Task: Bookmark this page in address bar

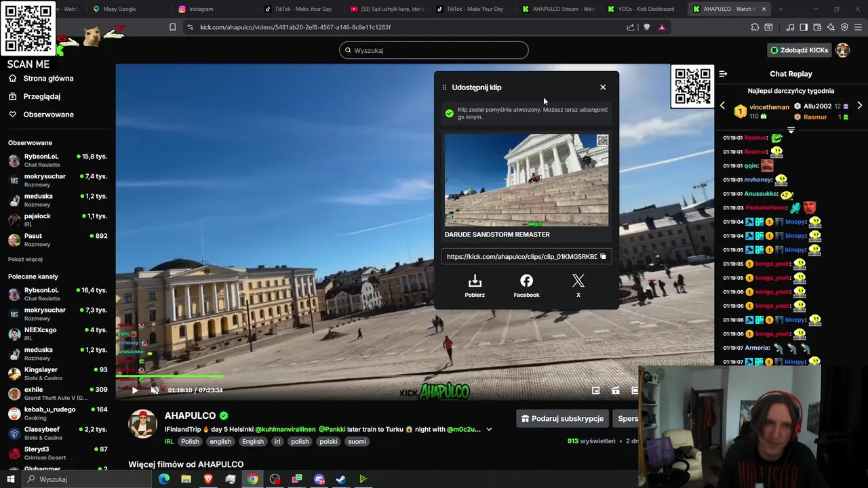Action: pos(172,27)
